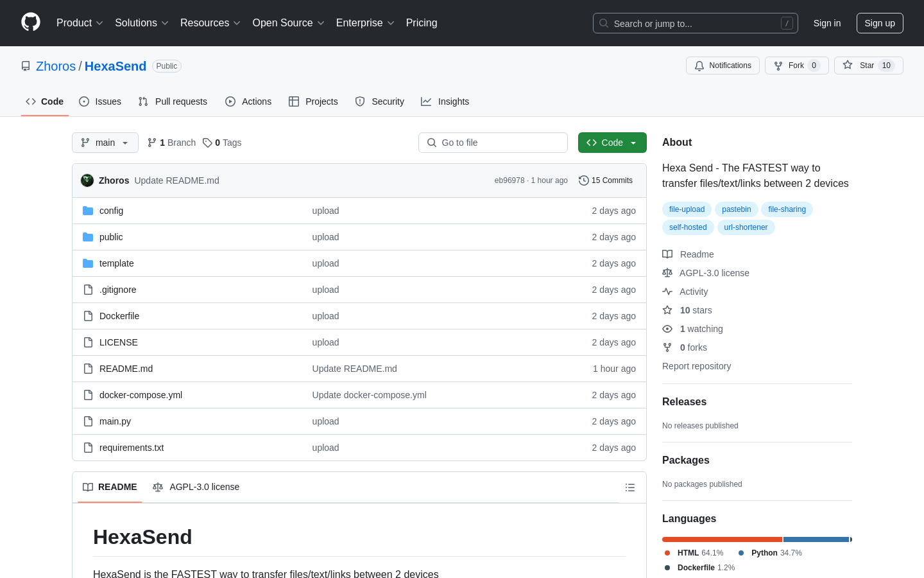Click the Notifications bell button
Viewport: 924px width, 578px height.
pyautogui.click(x=723, y=66)
